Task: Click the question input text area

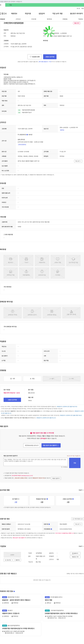Action: pos(36,462)
